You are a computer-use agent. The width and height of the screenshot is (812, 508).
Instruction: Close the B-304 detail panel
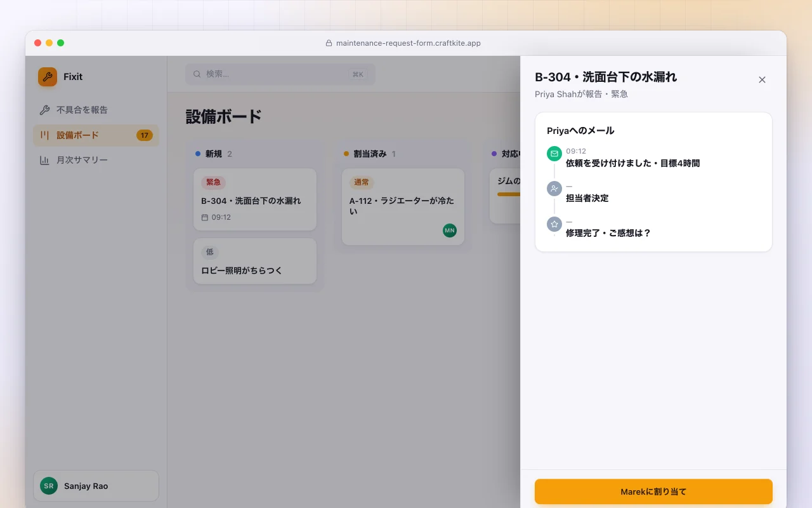762,79
